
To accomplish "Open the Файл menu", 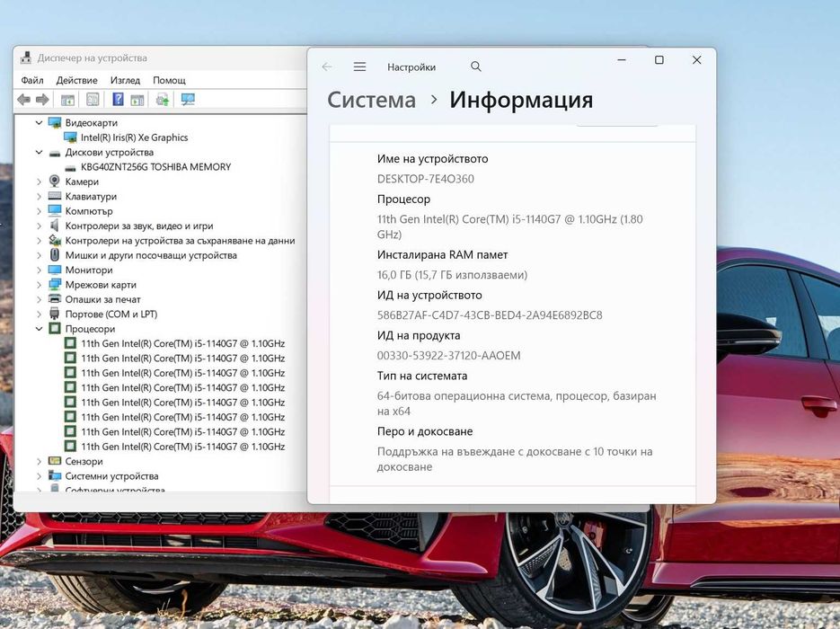I will tap(32, 80).
